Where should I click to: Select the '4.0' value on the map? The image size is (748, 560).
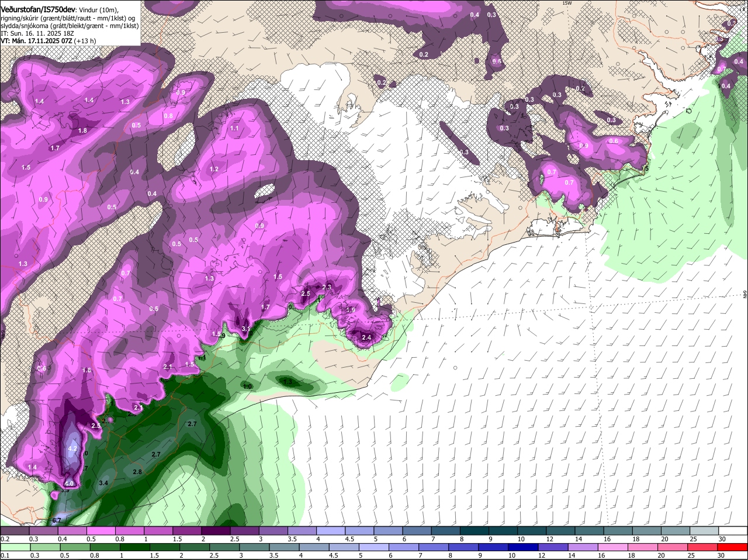tap(69, 483)
